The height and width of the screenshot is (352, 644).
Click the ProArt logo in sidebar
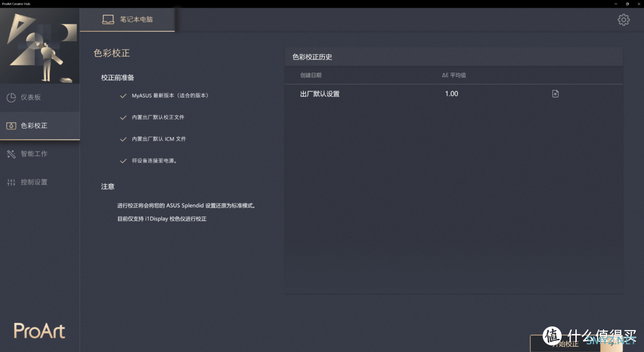39,331
